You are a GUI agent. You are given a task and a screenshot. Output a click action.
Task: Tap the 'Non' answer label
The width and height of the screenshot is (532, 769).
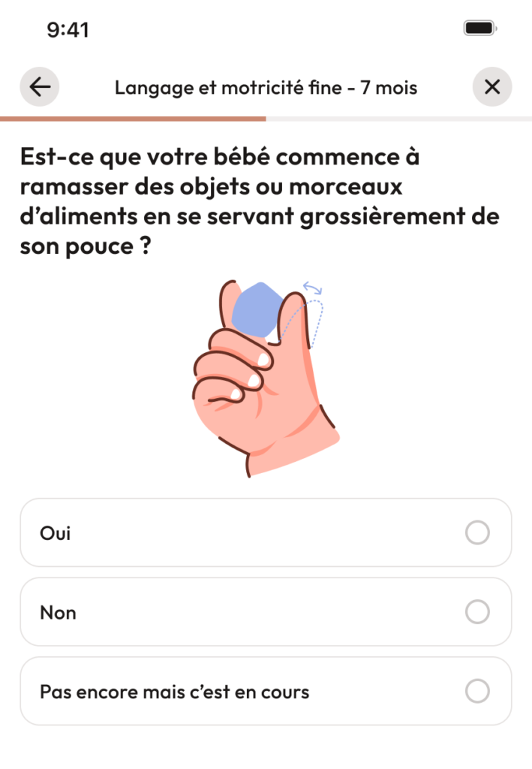[x=58, y=613]
